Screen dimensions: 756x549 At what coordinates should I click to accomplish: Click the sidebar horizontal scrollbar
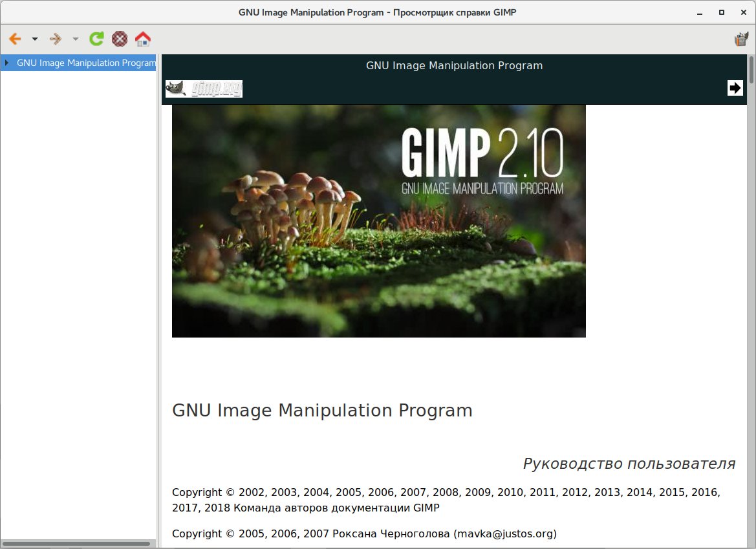tap(78, 544)
